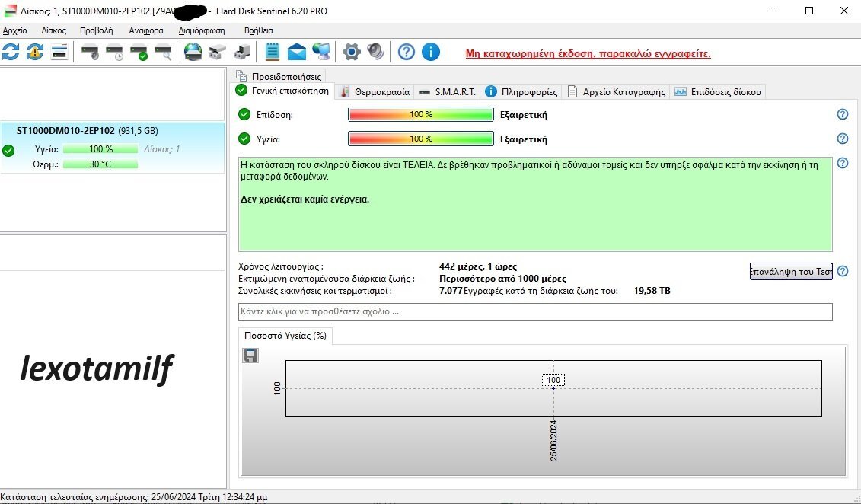Click the blue info toolbar icon
861x504 pixels.
coord(431,53)
